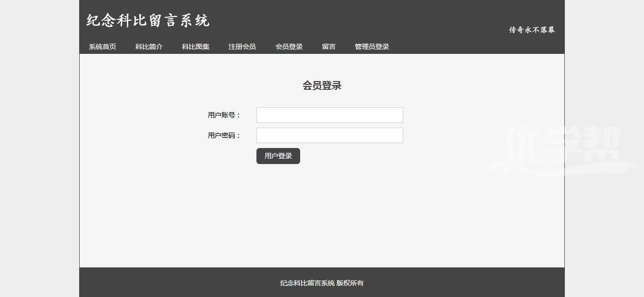This screenshot has width=644, height=297.
Task: Focus the 用户账号 input field
Action: click(x=329, y=115)
